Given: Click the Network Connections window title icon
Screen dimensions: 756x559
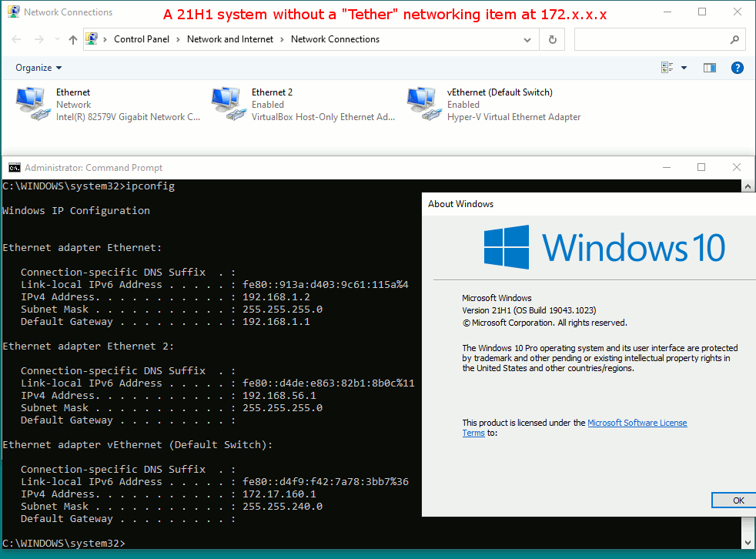Looking at the screenshot, I should [14, 12].
